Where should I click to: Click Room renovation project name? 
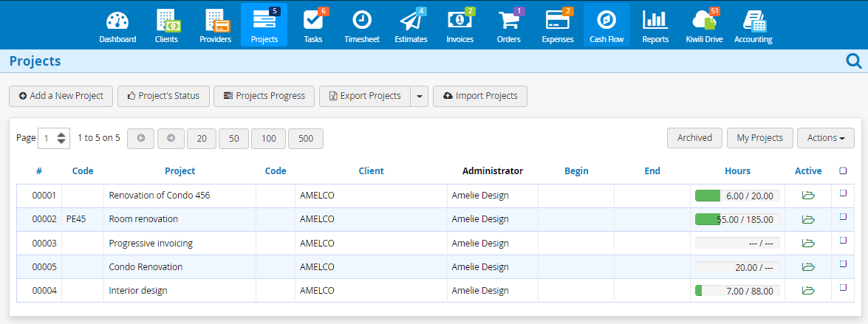[x=143, y=219]
